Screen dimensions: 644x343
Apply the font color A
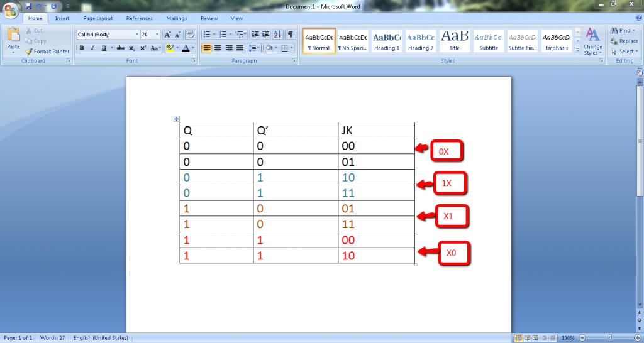186,48
